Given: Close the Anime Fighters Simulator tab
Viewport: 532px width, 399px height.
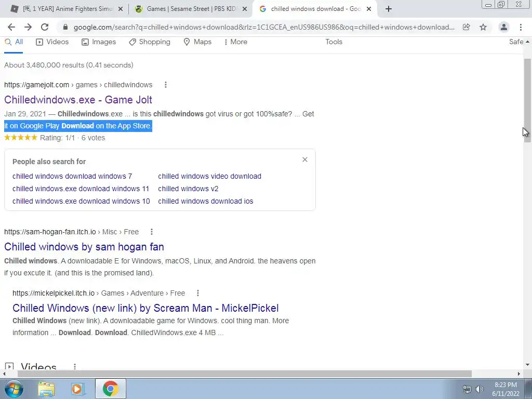Looking at the screenshot, I should tap(121, 9).
